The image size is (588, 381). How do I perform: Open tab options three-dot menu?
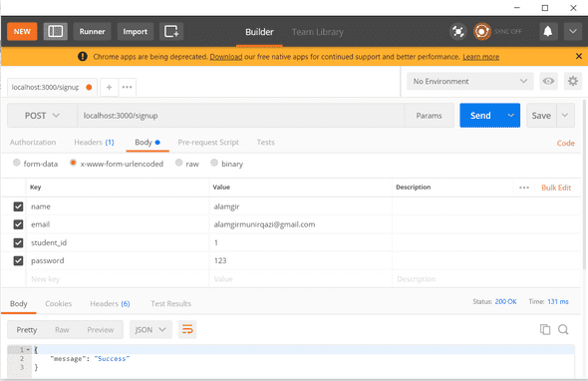pyautogui.click(x=128, y=87)
